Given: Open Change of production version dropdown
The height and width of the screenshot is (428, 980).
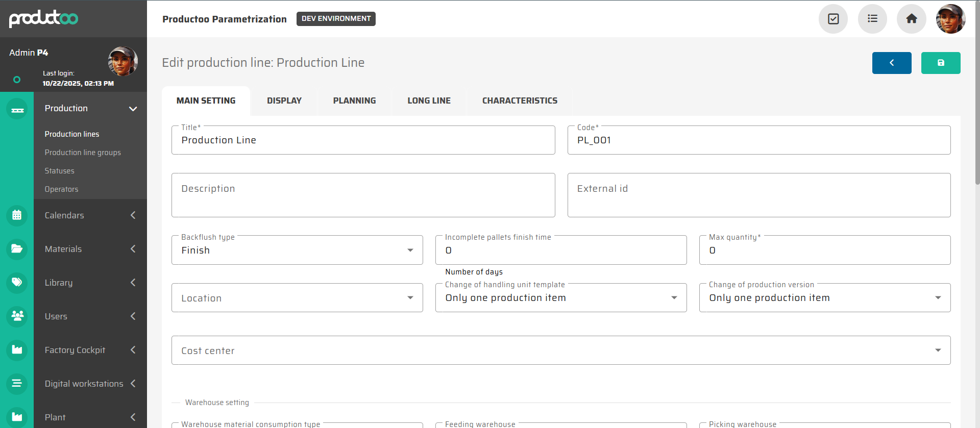Looking at the screenshot, I should (824, 298).
